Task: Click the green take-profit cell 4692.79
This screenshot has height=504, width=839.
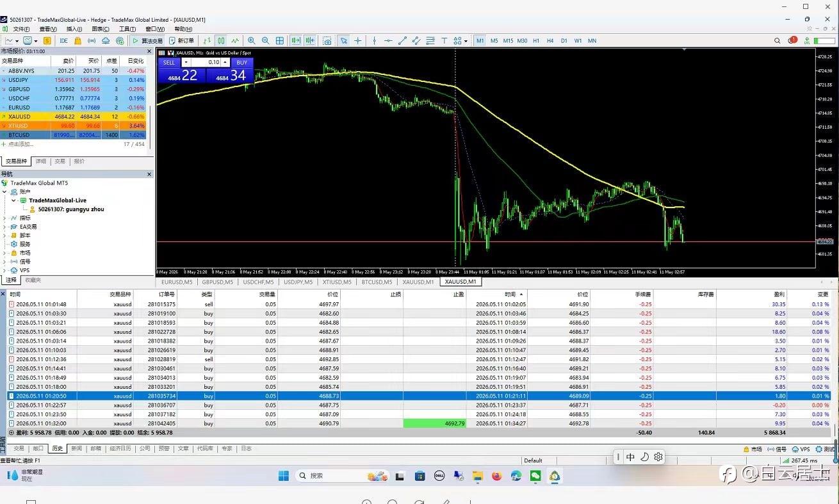Action: tap(435, 423)
